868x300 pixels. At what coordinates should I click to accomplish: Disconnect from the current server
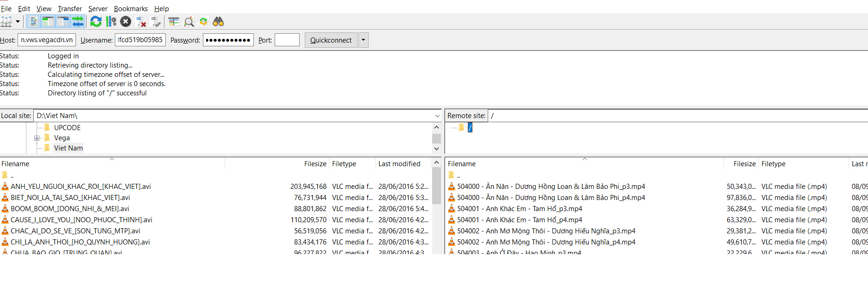(x=141, y=22)
